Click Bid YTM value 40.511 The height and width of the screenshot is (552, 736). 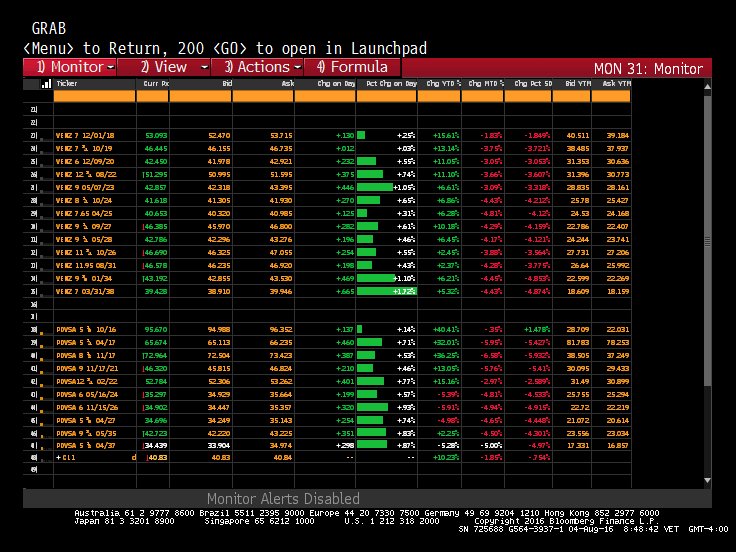click(577, 136)
